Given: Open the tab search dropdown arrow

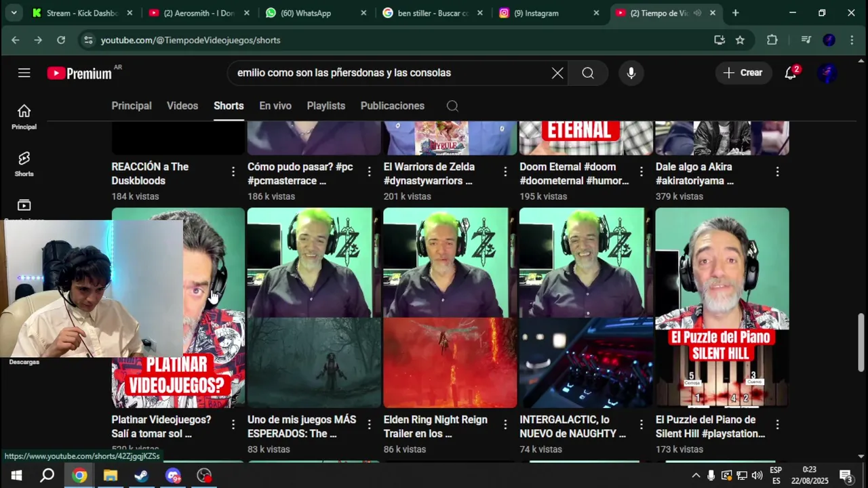Looking at the screenshot, I should coord(14,13).
